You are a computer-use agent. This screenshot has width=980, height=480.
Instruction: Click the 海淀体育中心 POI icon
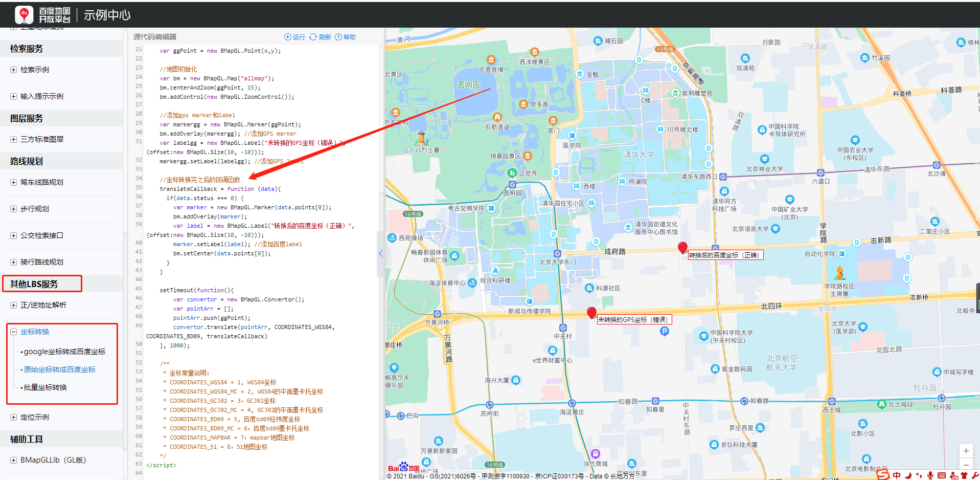tap(472, 282)
